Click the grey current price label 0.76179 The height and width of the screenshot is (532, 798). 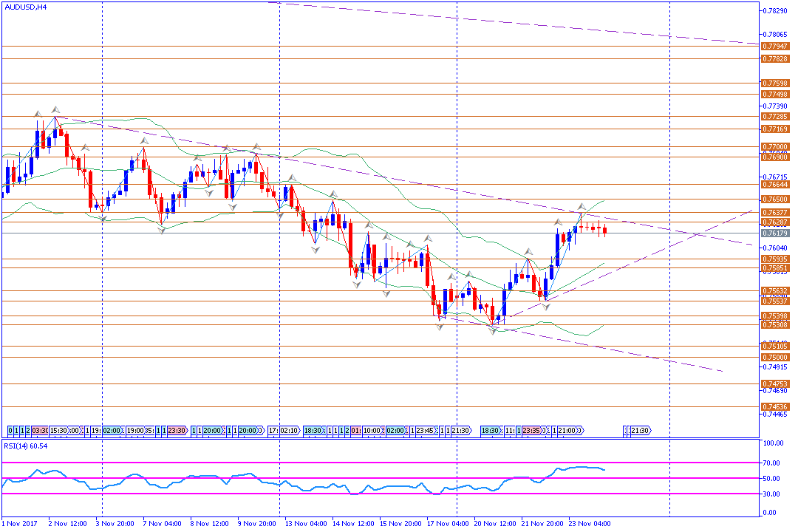(x=775, y=233)
